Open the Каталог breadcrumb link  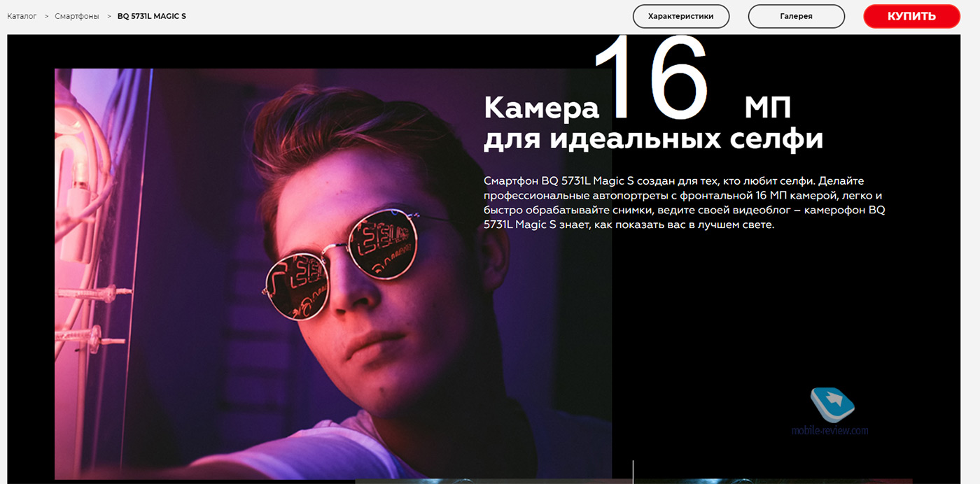click(22, 15)
